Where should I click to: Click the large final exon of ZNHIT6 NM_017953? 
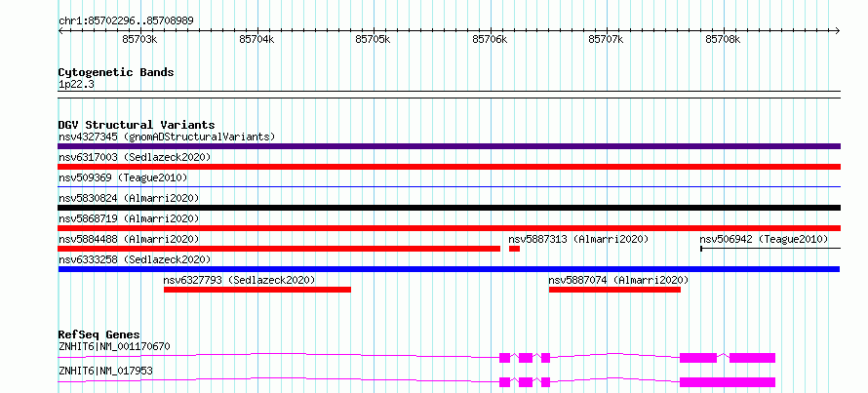[728, 382]
